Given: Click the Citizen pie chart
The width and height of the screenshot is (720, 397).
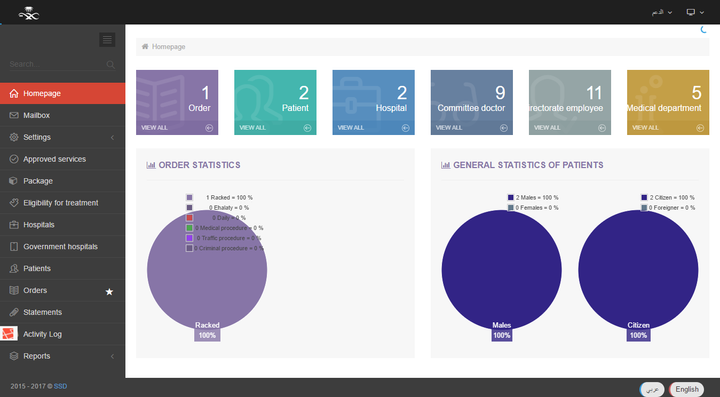Looking at the screenshot, I should [638, 270].
